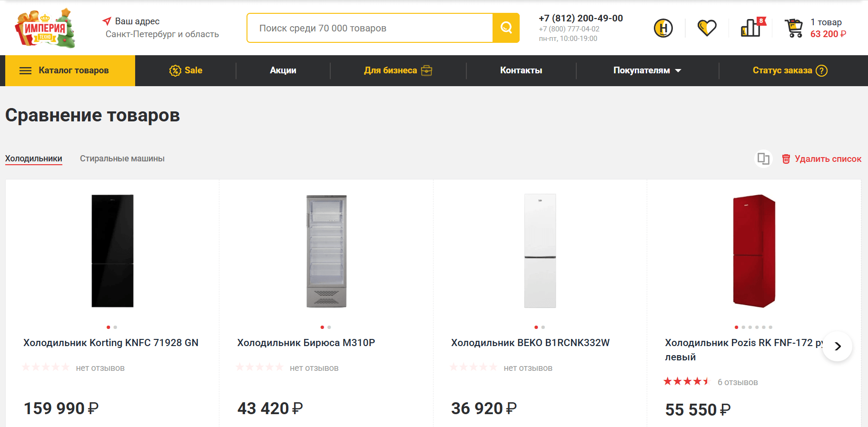Screen dimensions: 868x427
Task: Select the Холодильники tab
Action: point(34,159)
